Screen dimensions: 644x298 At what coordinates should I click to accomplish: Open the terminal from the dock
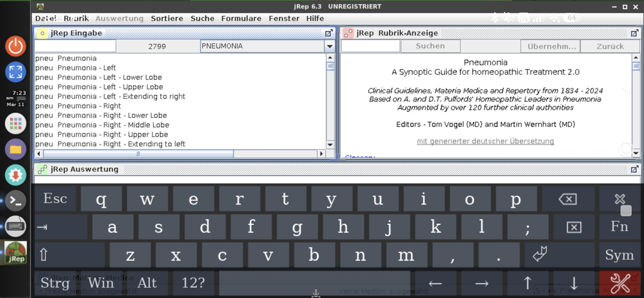pos(15,201)
